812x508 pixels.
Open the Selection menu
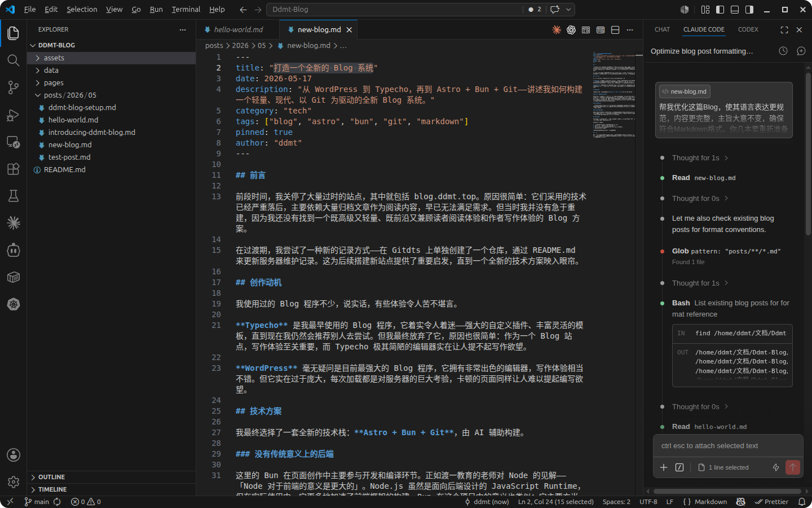[x=82, y=10]
